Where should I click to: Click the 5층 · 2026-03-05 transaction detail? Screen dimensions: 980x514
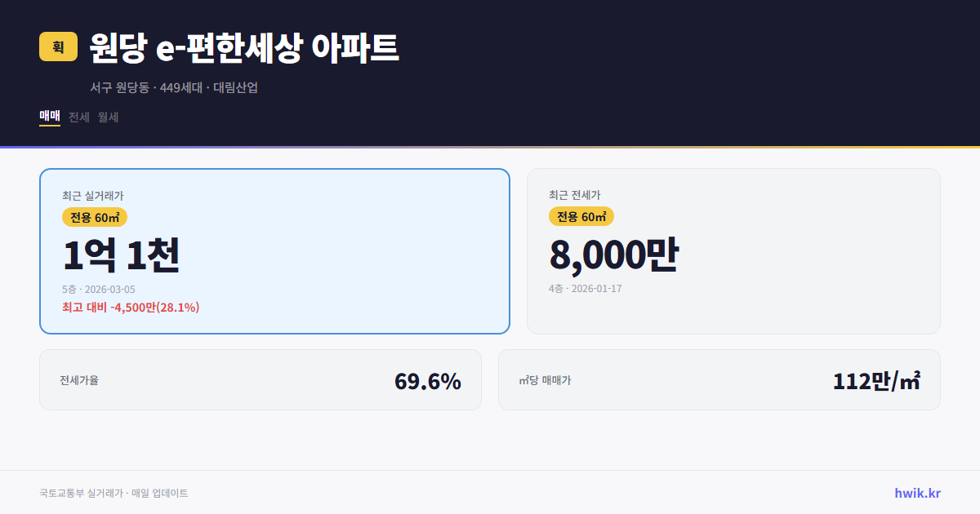97,290
